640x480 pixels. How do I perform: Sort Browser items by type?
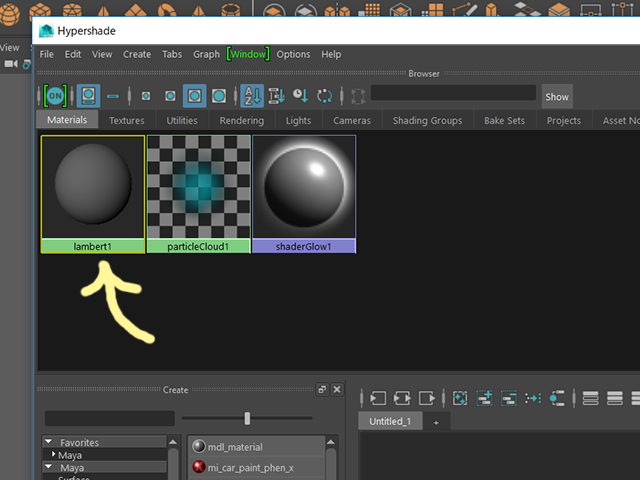(x=276, y=96)
